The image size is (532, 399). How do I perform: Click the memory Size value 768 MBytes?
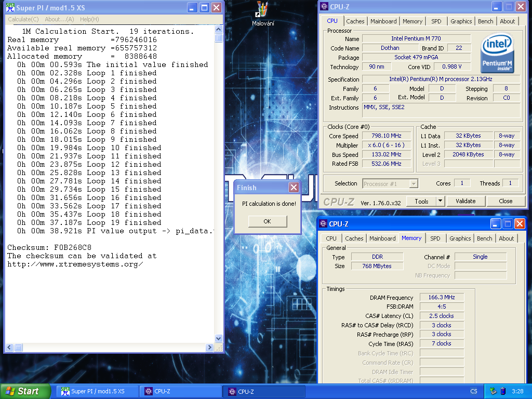[x=377, y=266]
